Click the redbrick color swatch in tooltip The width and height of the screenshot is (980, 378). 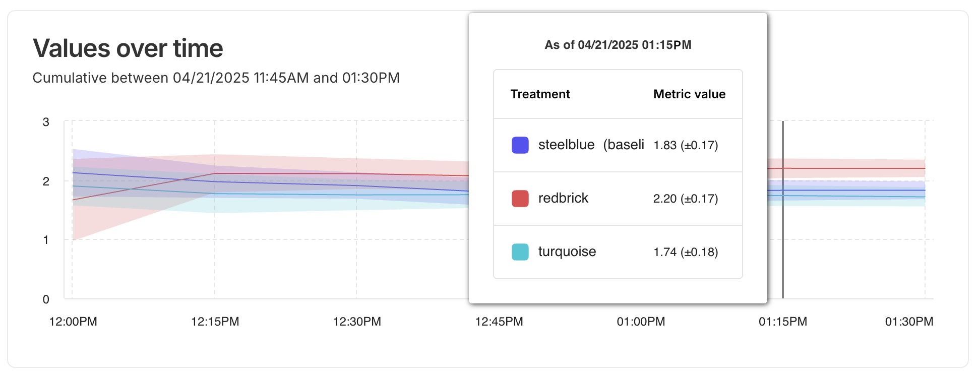tap(520, 199)
